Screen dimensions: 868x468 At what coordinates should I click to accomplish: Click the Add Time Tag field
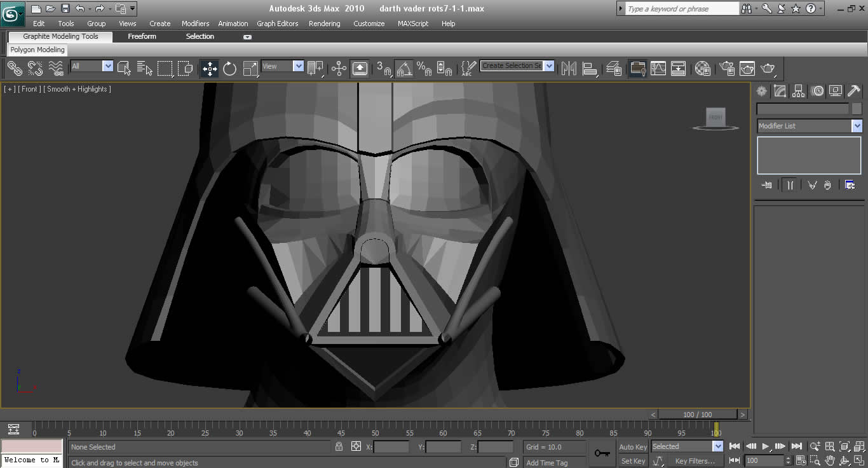555,462
